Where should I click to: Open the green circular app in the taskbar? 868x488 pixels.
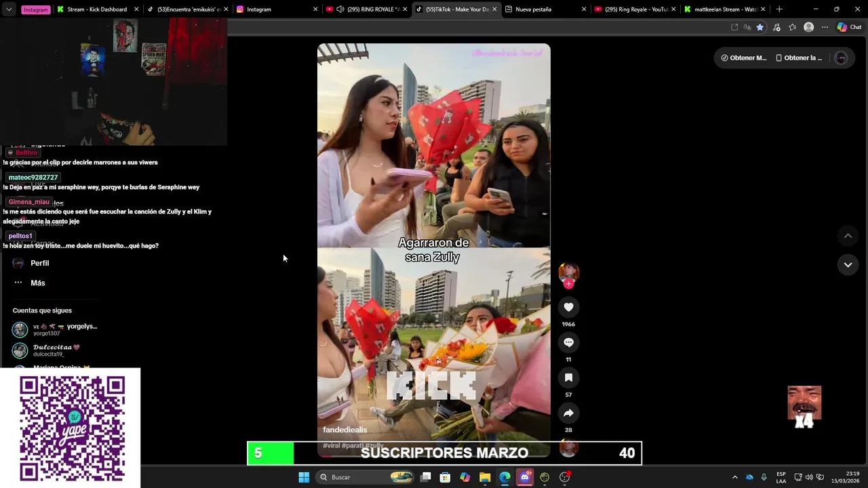545,477
